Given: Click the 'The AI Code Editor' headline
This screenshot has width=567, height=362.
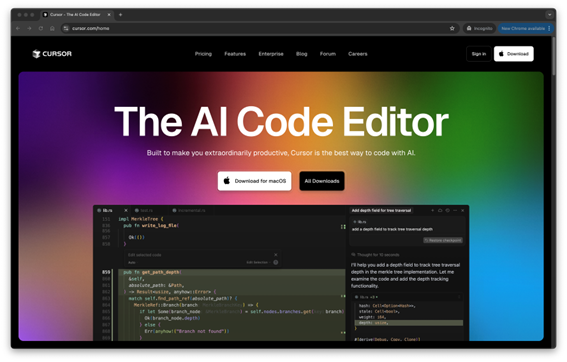Looking at the screenshot, I should (x=281, y=122).
